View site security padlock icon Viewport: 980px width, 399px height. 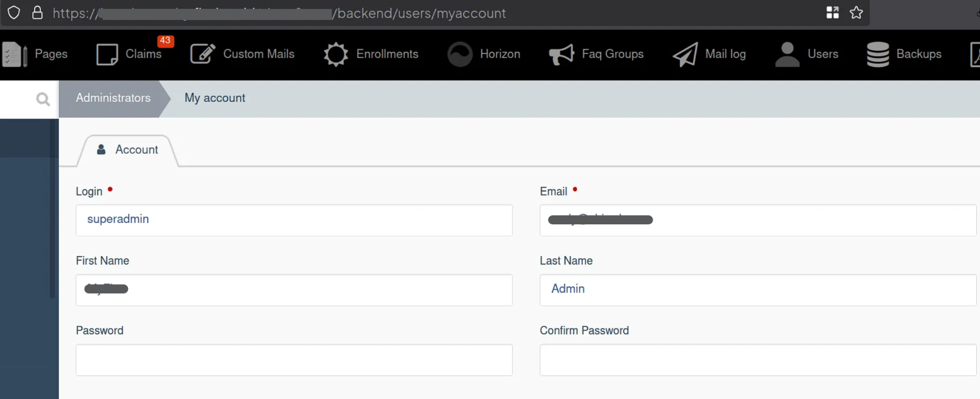37,13
